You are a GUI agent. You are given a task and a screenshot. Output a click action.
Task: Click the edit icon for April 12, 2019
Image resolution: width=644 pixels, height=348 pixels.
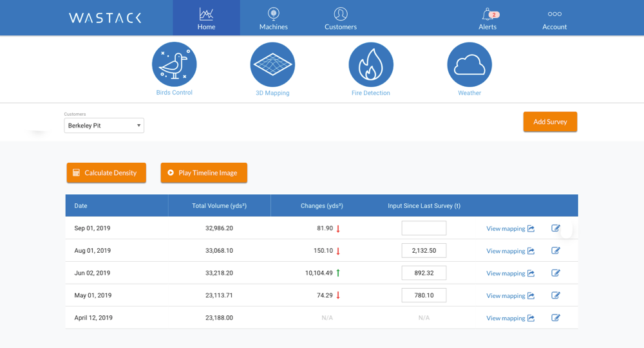point(556,318)
